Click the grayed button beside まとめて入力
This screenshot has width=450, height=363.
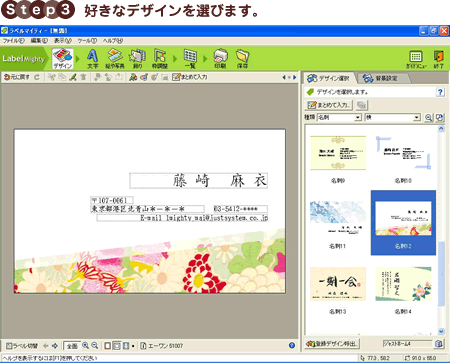(x=361, y=105)
